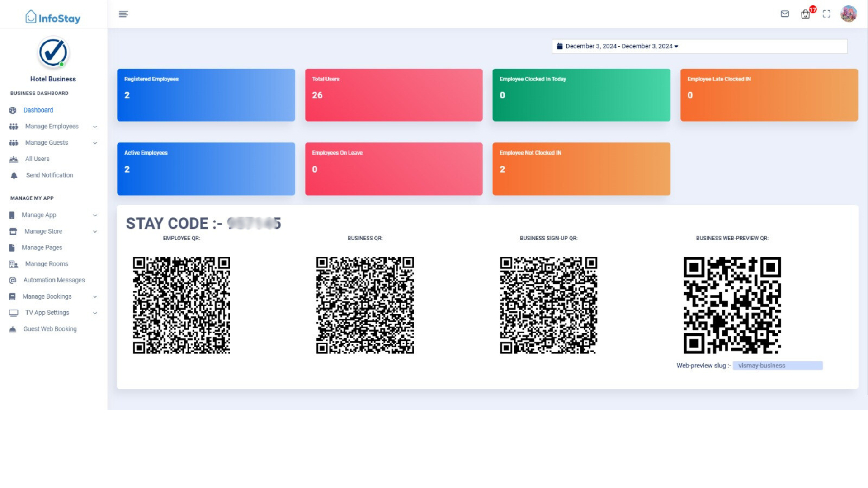Click the Manage Employees people icon
Screen dimensions: 868x488
pos(14,127)
